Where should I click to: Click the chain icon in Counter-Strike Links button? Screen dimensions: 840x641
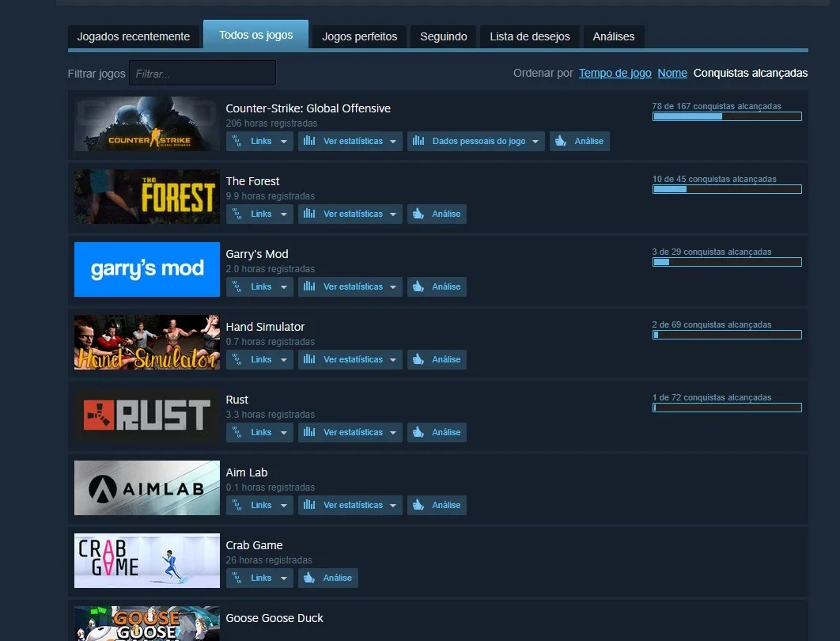(236, 141)
